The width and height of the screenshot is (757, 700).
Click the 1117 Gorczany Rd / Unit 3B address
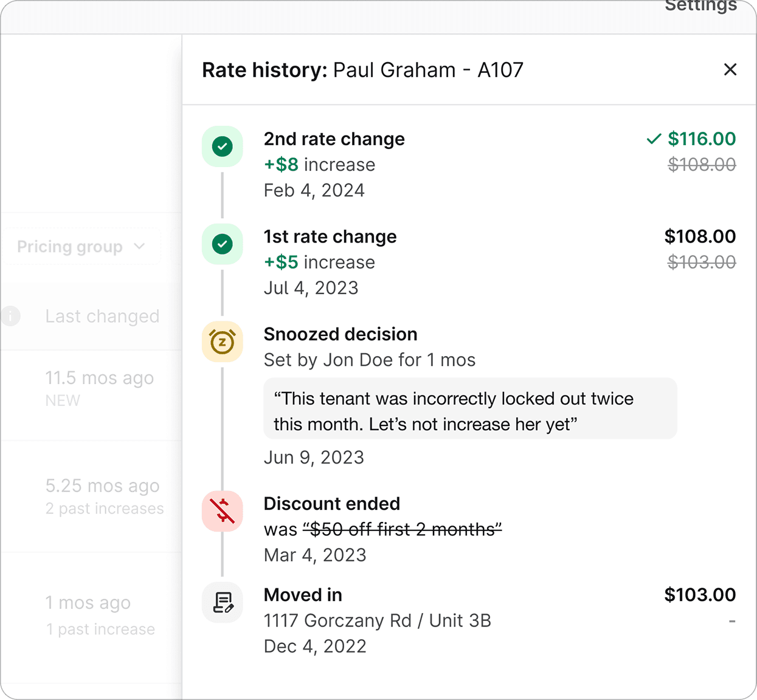coord(377,620)
